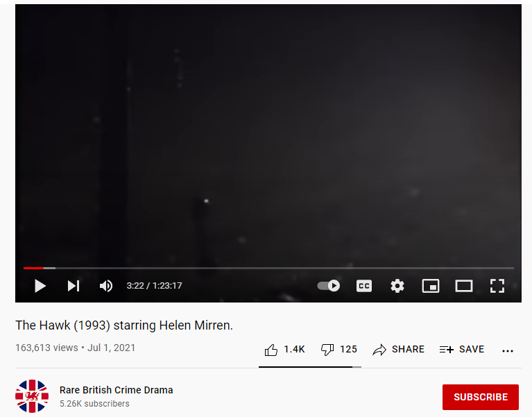Activate miniplayer mode icon
The width and height of the screenshot is (532, 417).
(431, 286)
